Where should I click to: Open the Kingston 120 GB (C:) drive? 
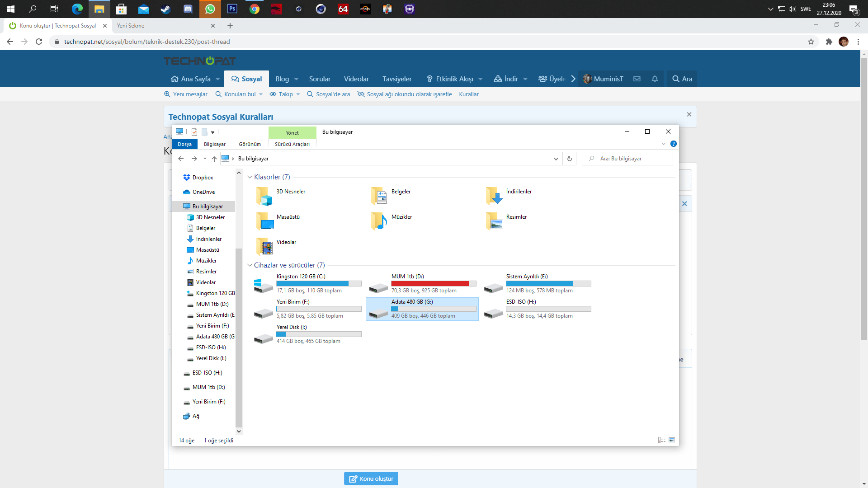[x=301, y=277]
